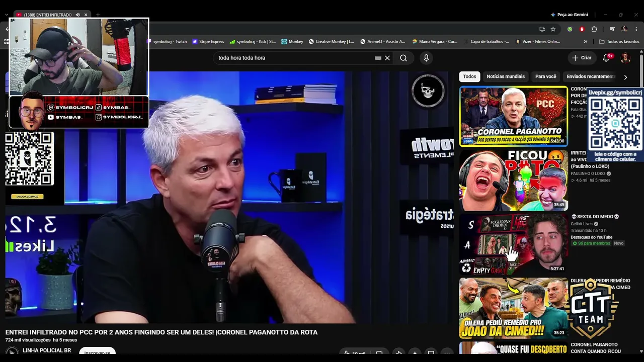Click the green dollar extension icon
Screen dimensions: 644x362
click(x=570, y=29)
